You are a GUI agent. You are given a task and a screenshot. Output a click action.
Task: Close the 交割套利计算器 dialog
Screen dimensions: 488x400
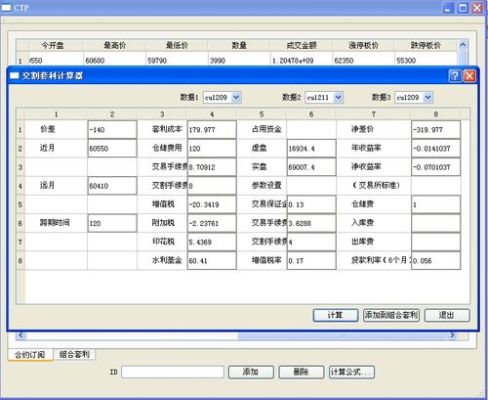[469, 76]
